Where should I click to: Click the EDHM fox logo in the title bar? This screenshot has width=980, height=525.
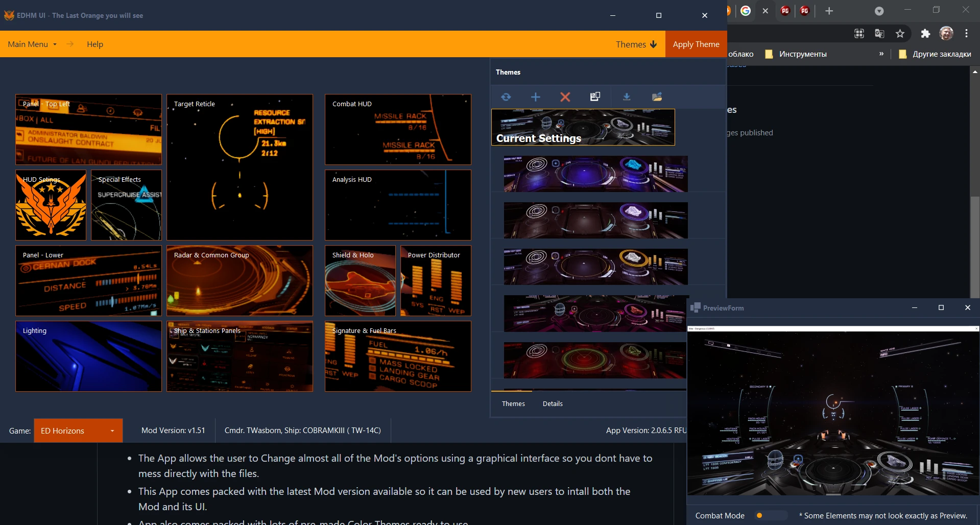9,15
